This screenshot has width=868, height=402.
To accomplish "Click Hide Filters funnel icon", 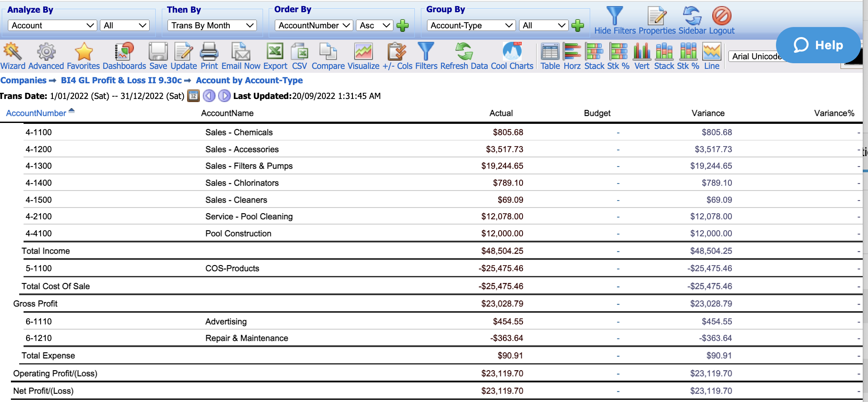I will tap(615, 16).
